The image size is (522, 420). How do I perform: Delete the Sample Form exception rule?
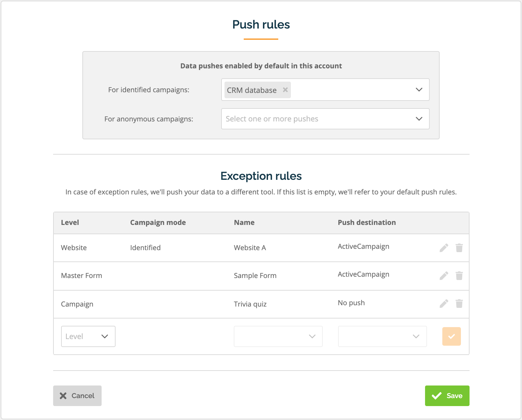click(459, 276)
